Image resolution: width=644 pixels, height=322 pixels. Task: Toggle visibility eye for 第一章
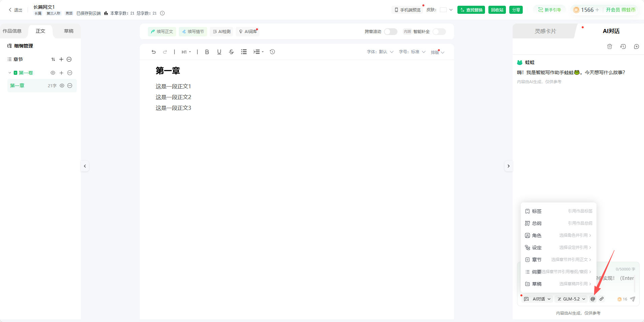point(62,86)
